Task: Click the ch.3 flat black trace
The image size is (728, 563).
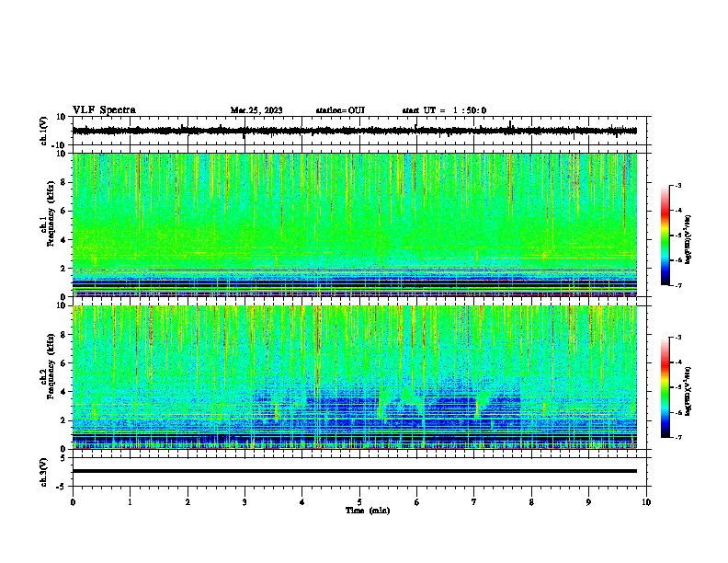Action: (355, 471)
